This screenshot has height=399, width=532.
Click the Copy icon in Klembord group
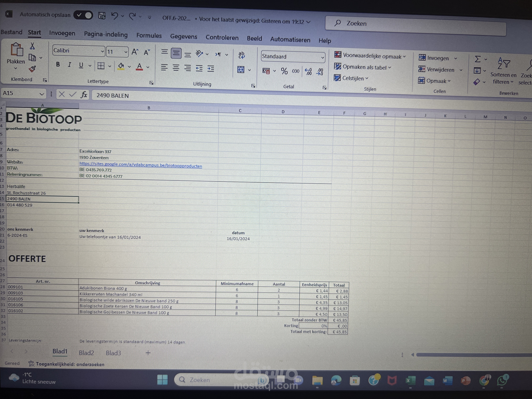coord(32,58)
